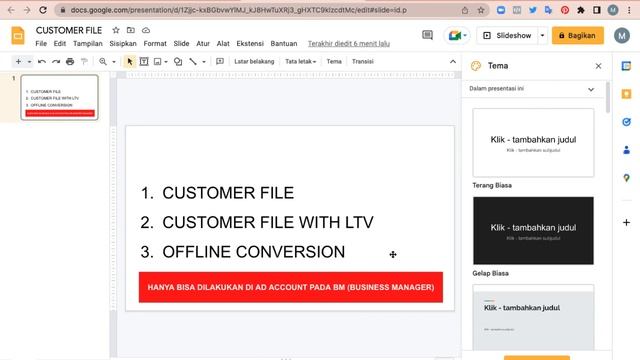Expand line type dropdown arrow
The width and height of the screenshot is (640, 360).
(204, 62)
